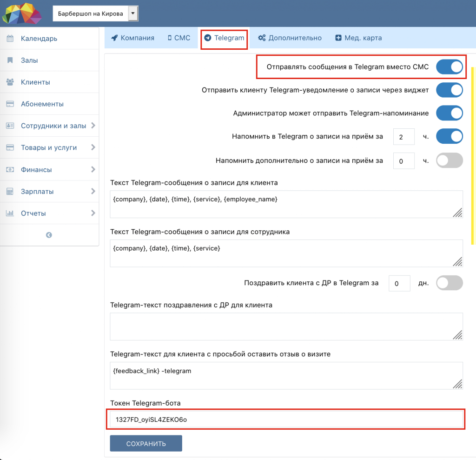
Task: Click the gears icon on Дополнительно tab
Action: 262,38
